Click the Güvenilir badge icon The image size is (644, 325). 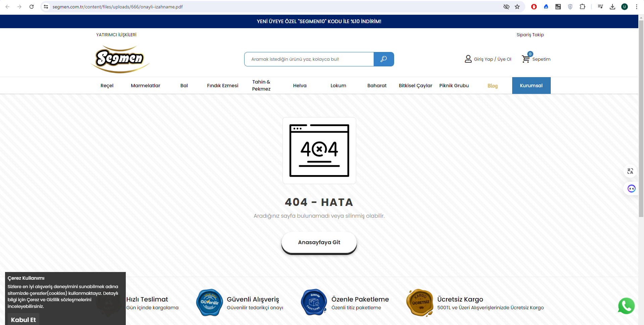tap(210, 303)
